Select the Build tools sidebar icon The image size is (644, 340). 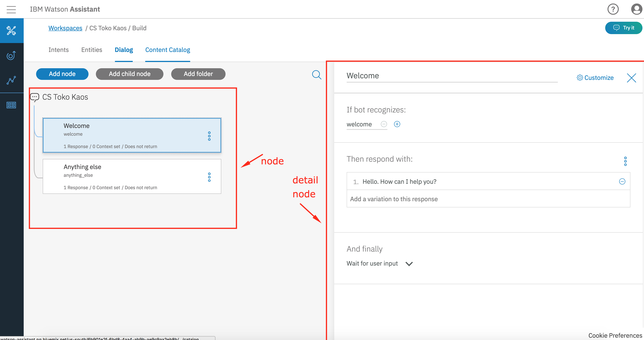point(11,30)
